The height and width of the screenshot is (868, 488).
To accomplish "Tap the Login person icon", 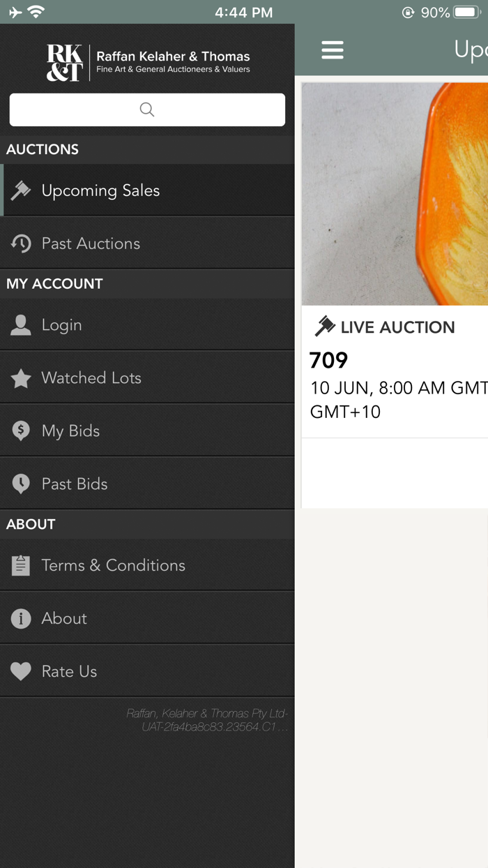I will point(21,324).
